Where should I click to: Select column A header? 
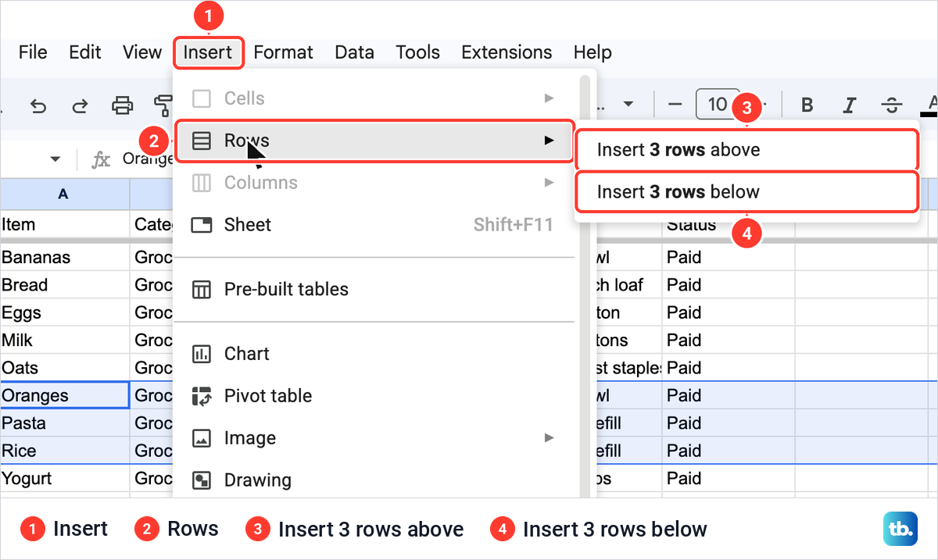point(64,194)
